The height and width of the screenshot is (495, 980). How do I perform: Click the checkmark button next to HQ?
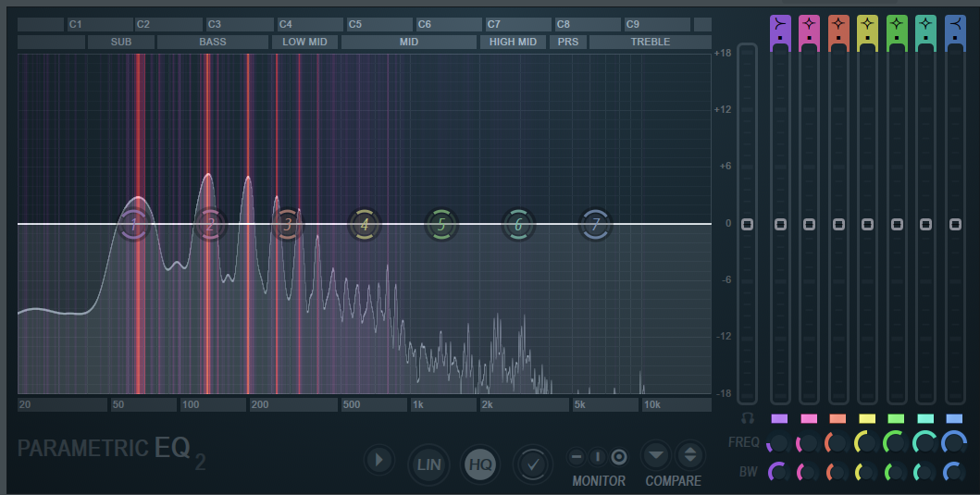point(532,464)
